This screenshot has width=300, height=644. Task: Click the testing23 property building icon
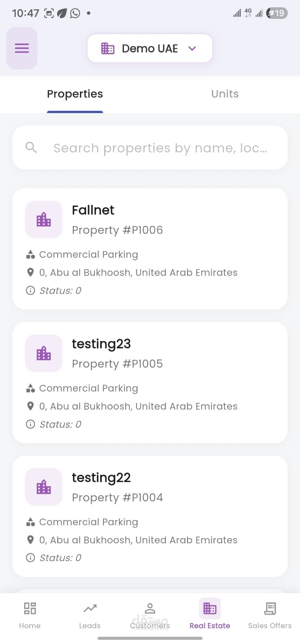(x=44, y=353)
